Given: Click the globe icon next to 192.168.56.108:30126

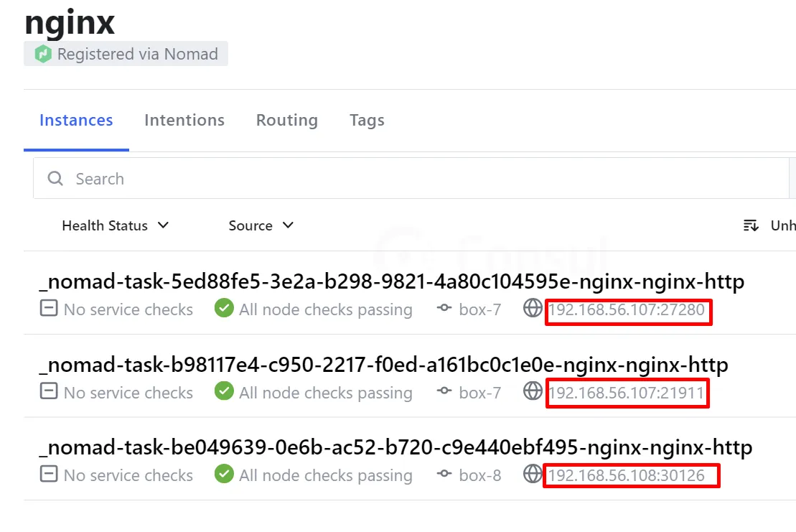Looking at the screenshot, I should point(532,474).
